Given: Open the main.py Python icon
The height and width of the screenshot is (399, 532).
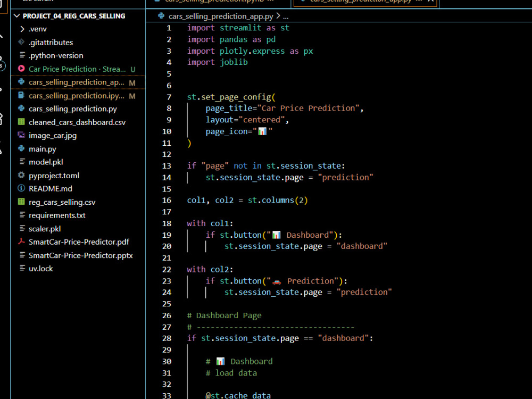Looking at the screenshot, I should [x=21, y=148].
